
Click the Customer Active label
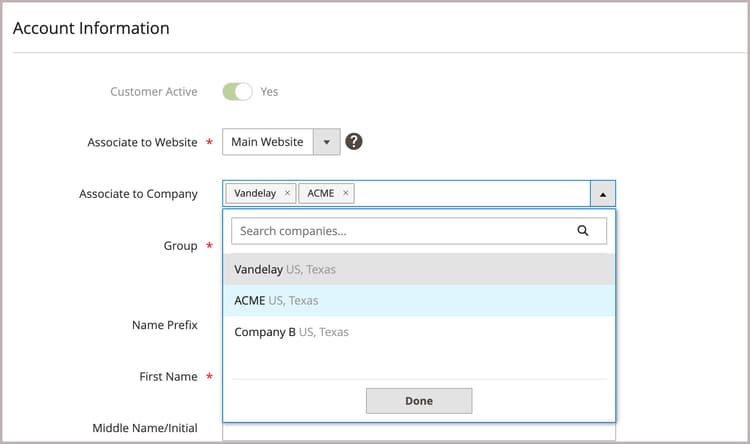[154, 92]
